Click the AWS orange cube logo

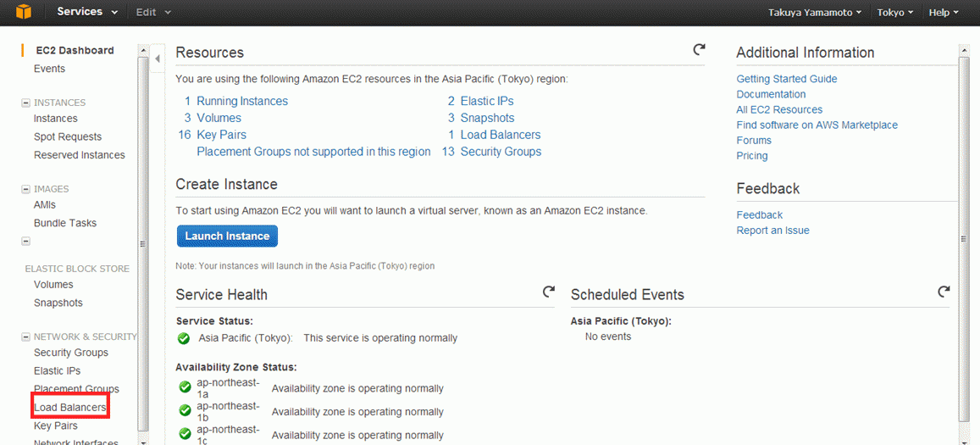pos(23,12)
